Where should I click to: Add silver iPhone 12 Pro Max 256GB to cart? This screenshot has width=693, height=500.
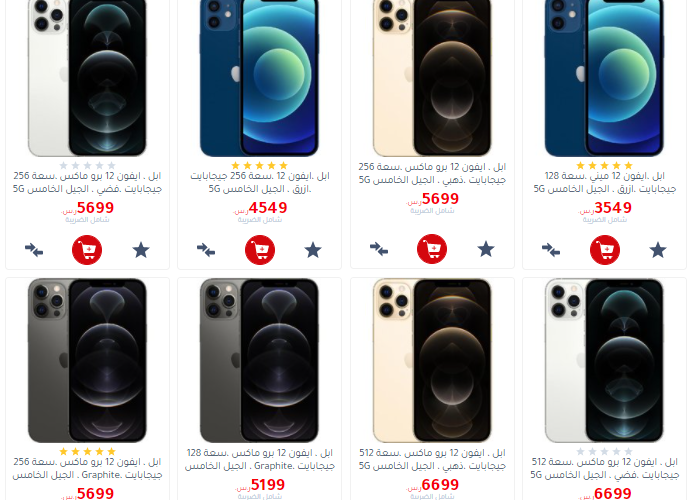(x=87, y=250)
